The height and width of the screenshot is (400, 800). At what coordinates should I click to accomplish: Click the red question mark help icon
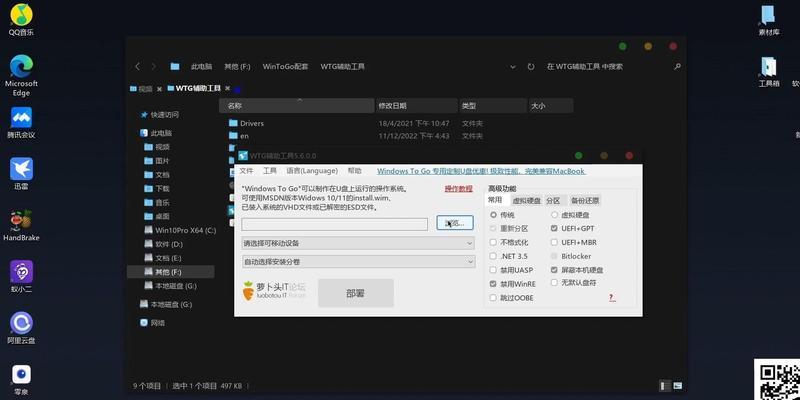tap(612, 297)
